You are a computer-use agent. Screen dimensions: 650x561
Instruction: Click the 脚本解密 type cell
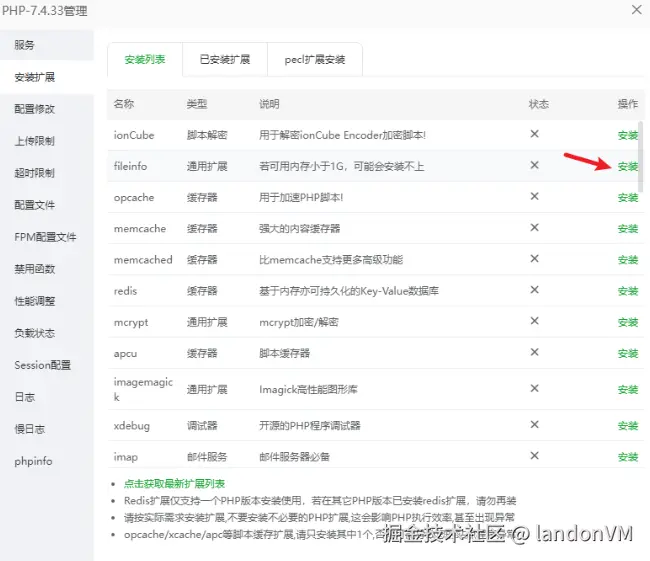pyautogui.click(x=207, y=135)
